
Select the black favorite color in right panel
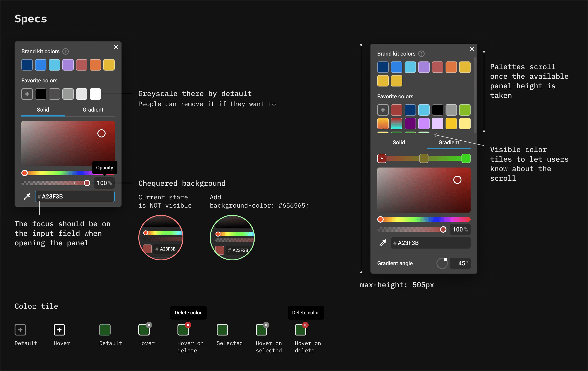point(438,110)
